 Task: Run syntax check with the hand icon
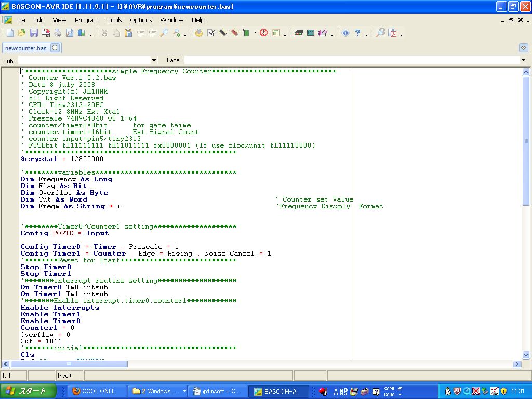(x=199, y=33)
